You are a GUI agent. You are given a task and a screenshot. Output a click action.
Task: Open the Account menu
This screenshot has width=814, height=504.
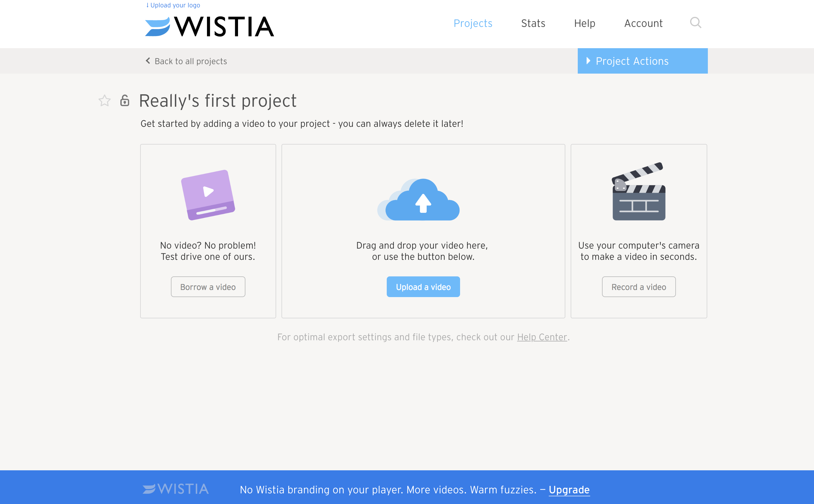point(643,23)
